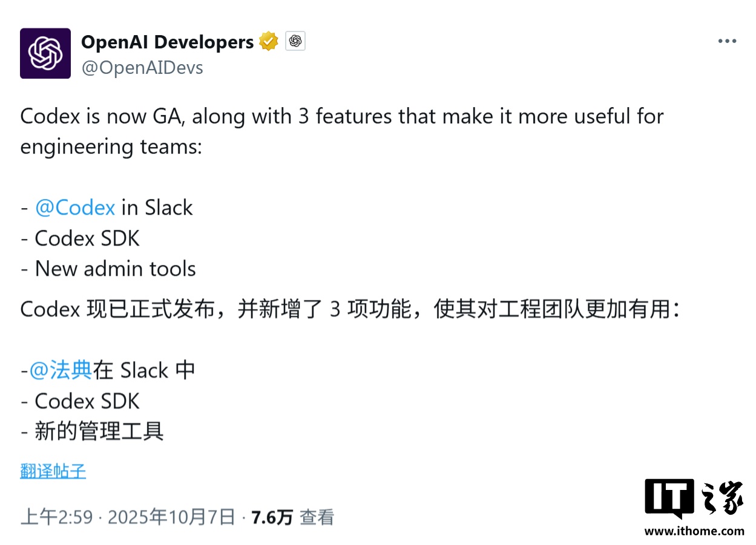This screenshot has height=545, width=756.
Task: Click the OpenAI Developers display name
Action: pyautogui.click(x=168, y=41)
